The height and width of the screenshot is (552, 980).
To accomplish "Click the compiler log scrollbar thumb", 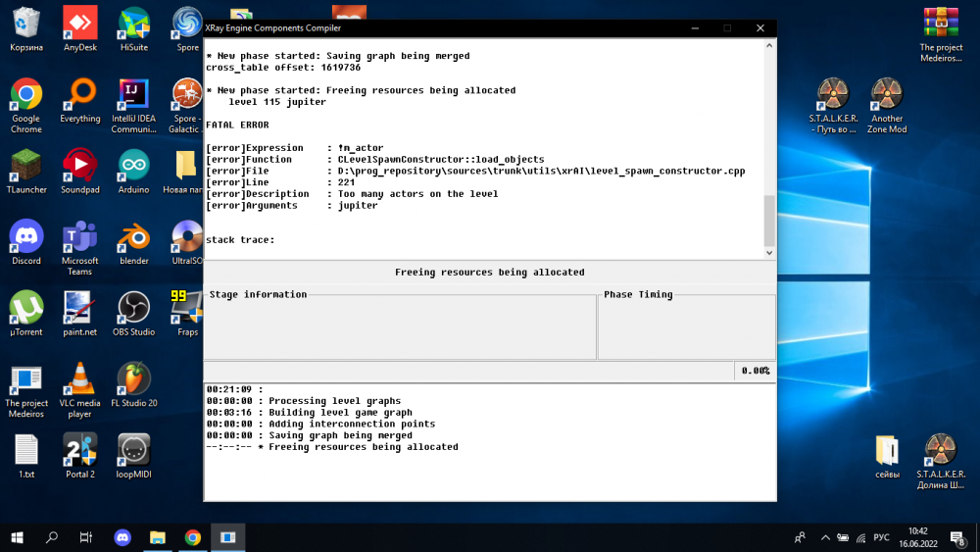I will 769,220.
